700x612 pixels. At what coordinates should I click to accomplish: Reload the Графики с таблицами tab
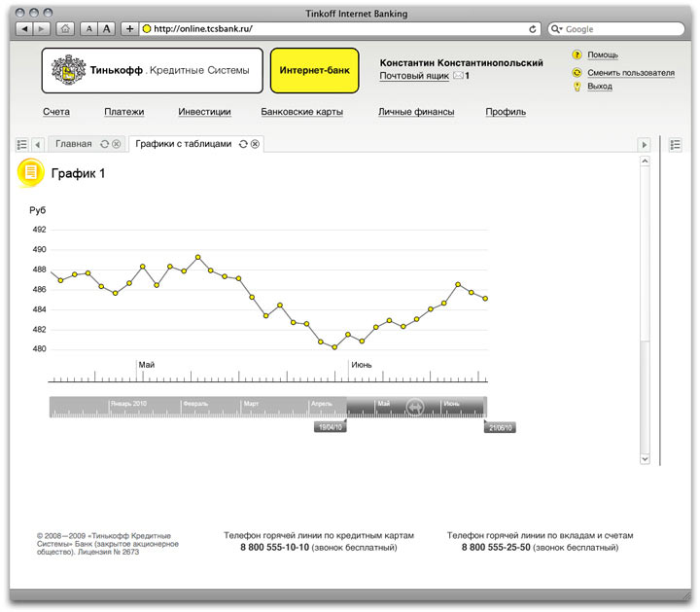243,144
